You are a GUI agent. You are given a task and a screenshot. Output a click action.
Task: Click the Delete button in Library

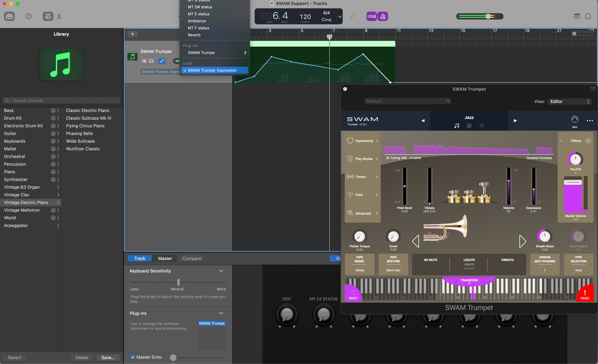pyautogui.click(x=82, y=357)
